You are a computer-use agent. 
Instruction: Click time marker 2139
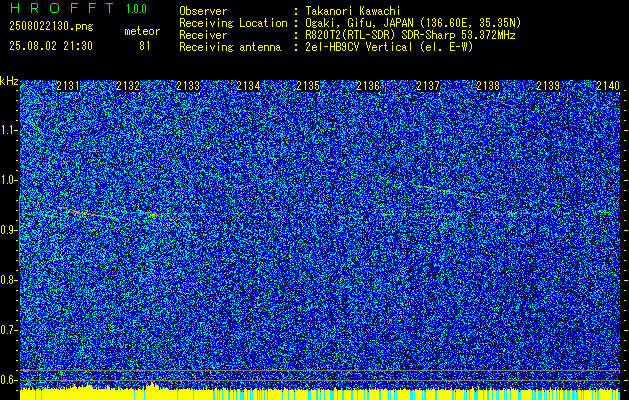coord(548,86)
